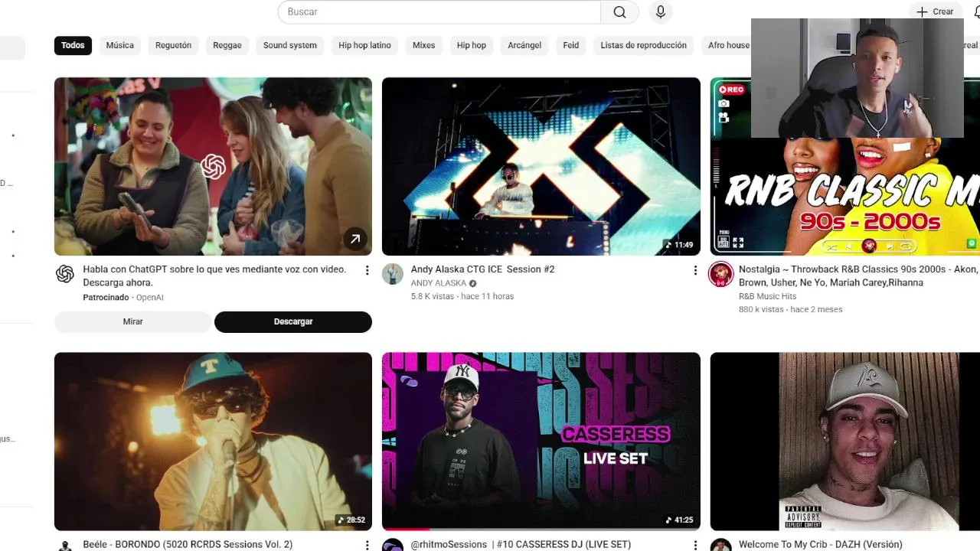The width and height of the screenshot is (980, 551).
Task: Play Welcome To My Crib DAZH thumbnail
Action: [844, 442]
